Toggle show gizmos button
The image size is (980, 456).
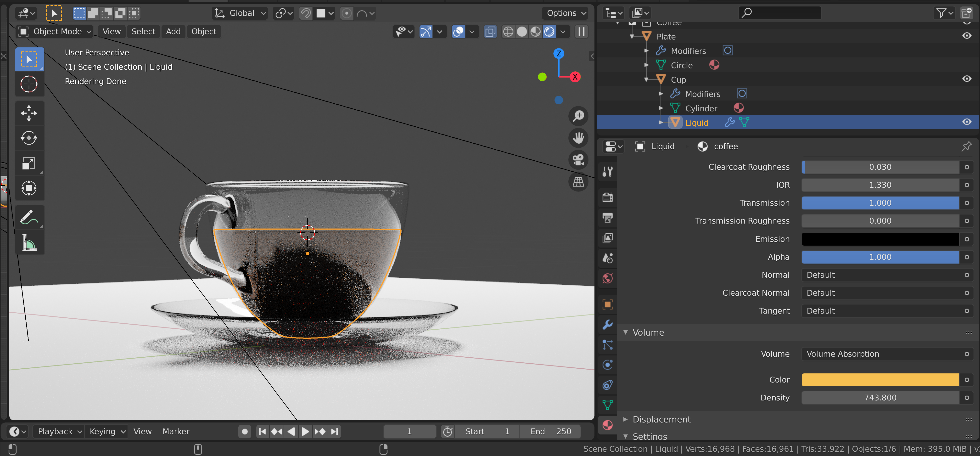click(426, 32)
